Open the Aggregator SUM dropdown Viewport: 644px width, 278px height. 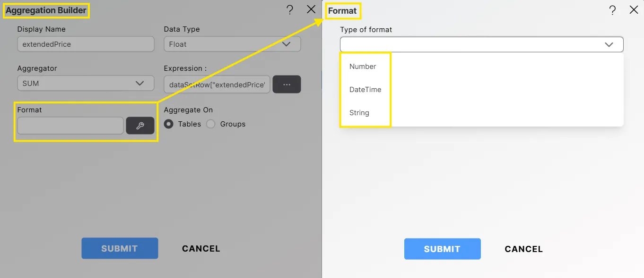click(x=86, y=83)
